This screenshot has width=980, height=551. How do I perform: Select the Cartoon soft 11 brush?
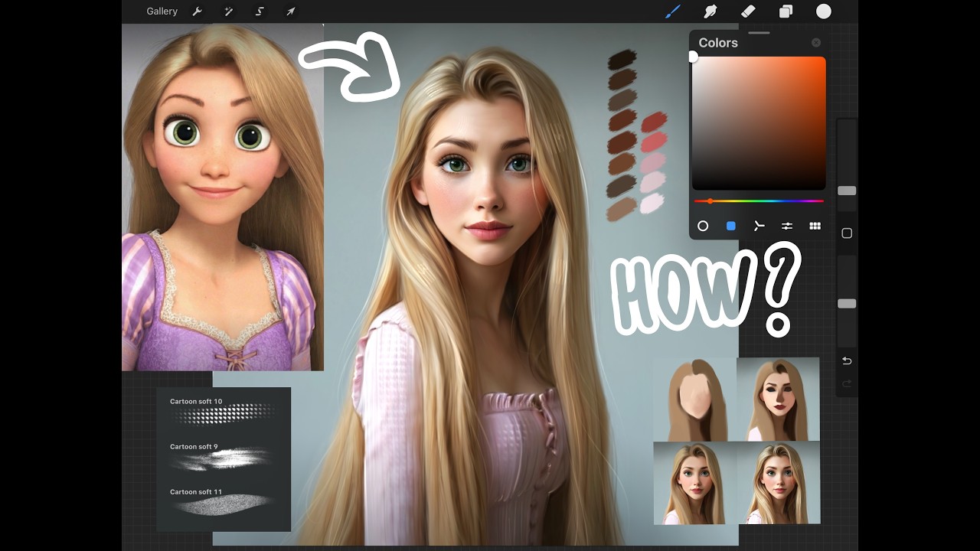pyautogui.click(x=223, y=501)
